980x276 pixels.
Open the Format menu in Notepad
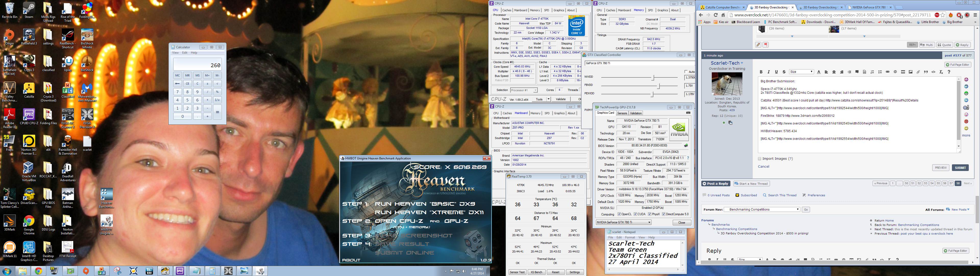630,237
